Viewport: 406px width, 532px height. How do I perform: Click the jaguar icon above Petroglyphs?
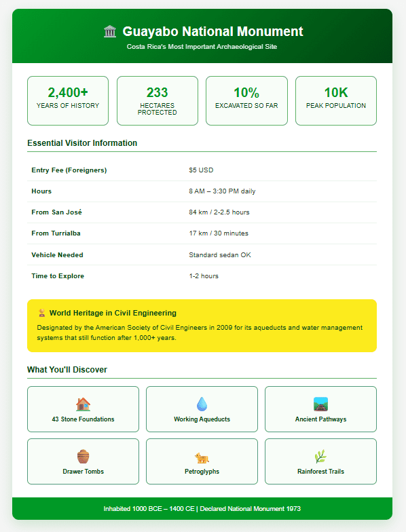pyautogui.click(x=202, y=457)
